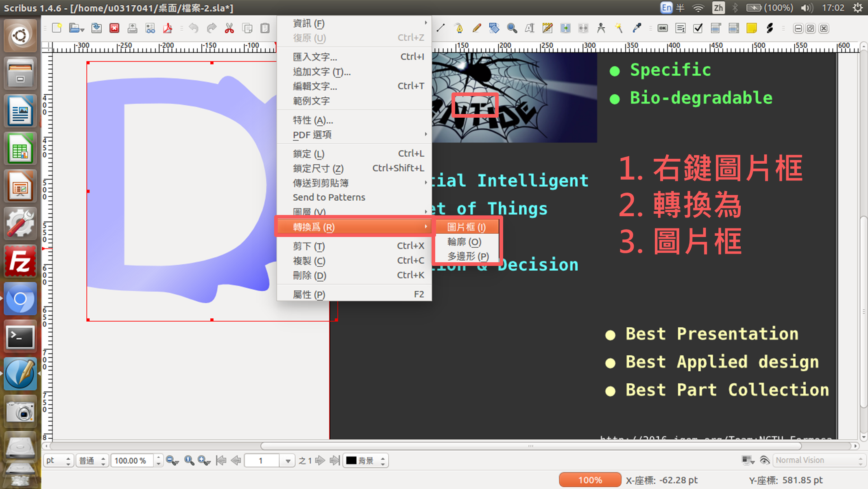Click the page number input field

(262, 460)
